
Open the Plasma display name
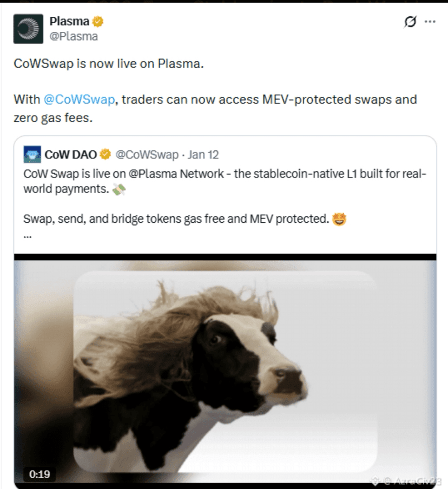tap(69, 22)
